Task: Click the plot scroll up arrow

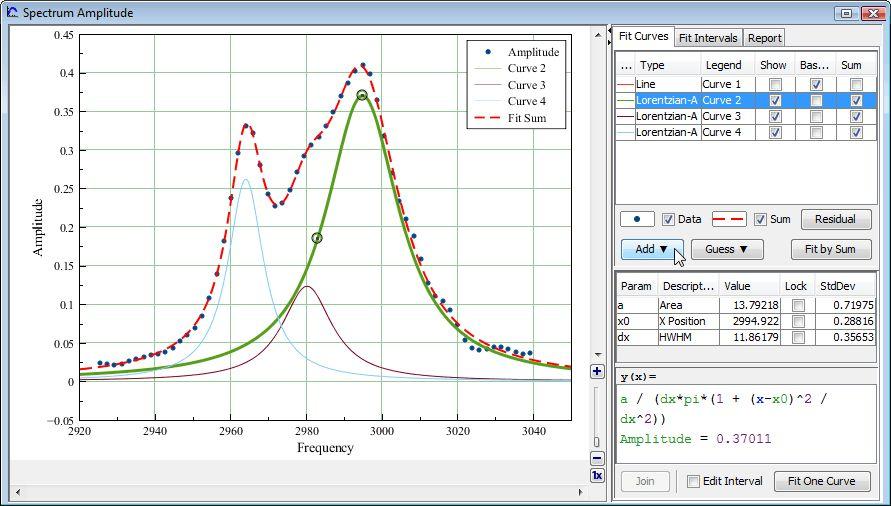Action: point(597,35)
